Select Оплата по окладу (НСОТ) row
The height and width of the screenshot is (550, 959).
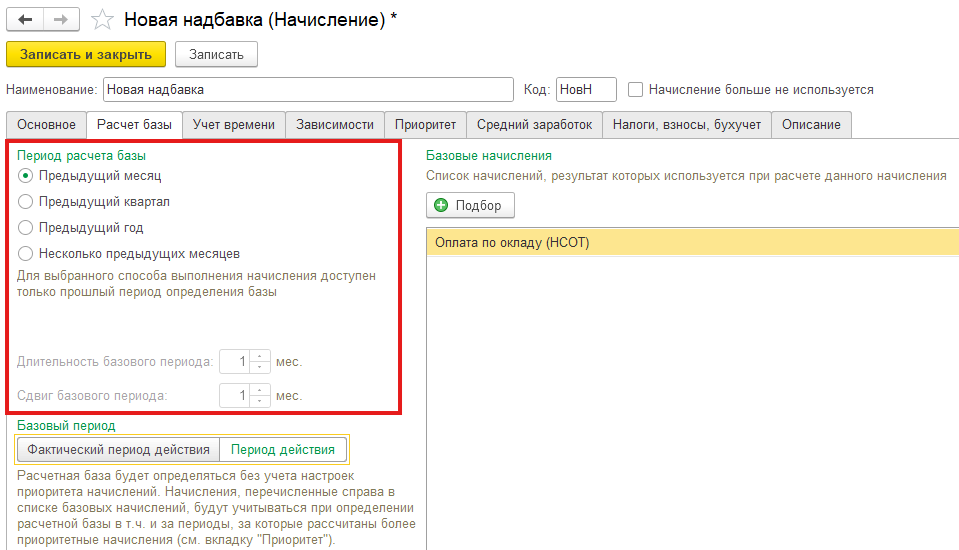(x=693, y=242)
